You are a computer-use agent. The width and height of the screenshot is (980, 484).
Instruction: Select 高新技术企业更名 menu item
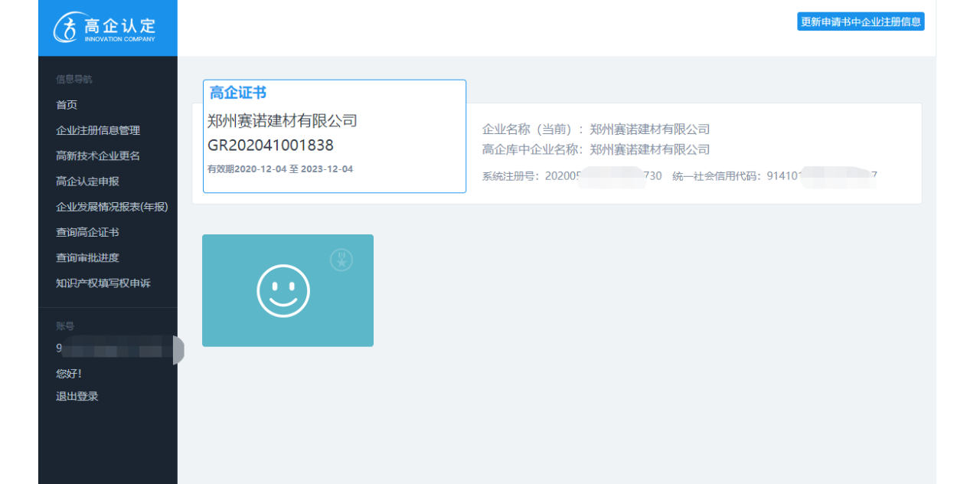(x=98, y=155)
